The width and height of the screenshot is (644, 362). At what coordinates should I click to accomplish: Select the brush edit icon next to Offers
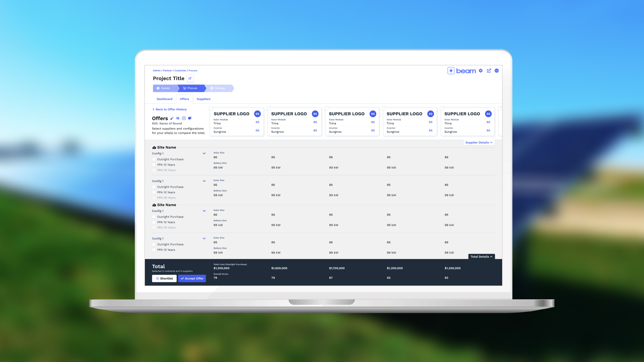click(x=172, y=118)
